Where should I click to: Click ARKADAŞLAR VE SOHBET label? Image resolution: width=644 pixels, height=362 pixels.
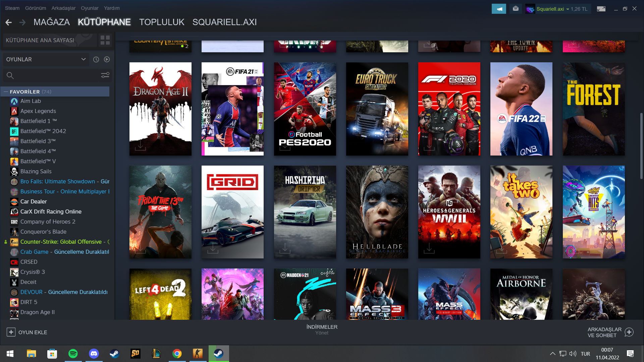coord(604,332)
